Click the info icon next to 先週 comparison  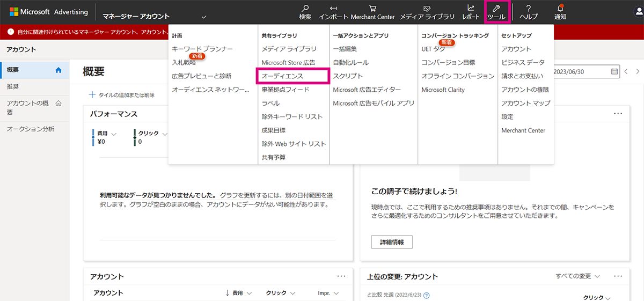coord(427,295)
